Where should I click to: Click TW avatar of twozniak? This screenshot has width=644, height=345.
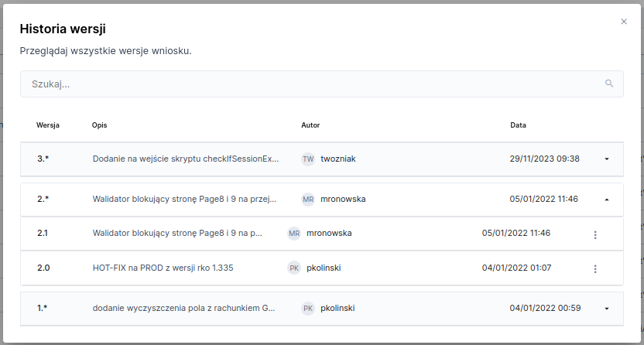(308, 159)
